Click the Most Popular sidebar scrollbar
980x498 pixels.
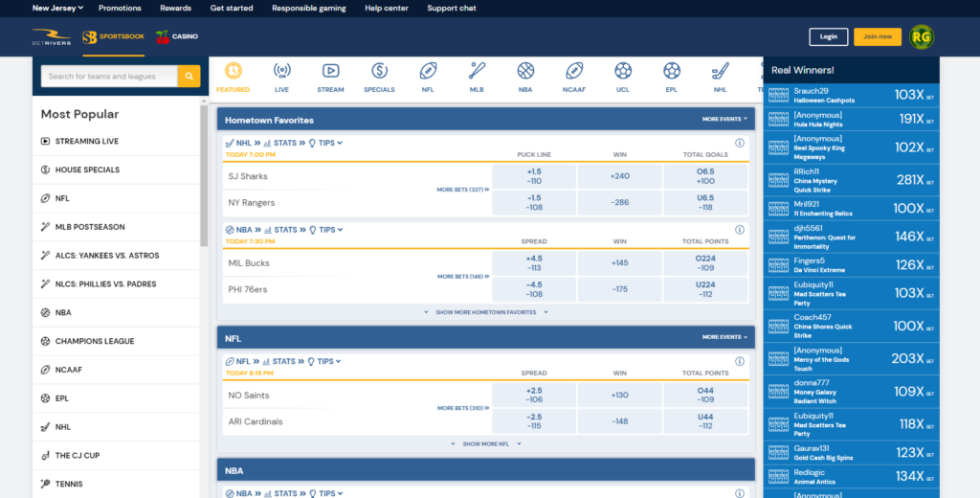pyautogui.click(x=204, y=175)
